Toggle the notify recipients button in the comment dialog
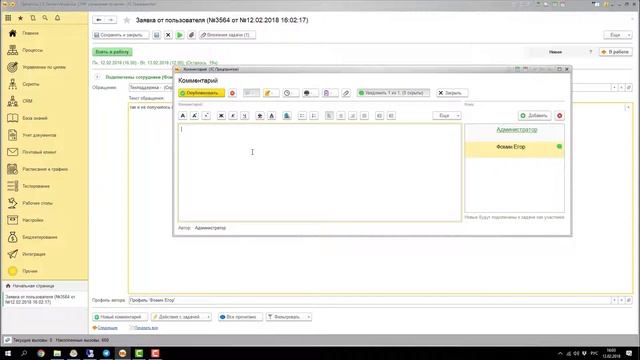 coord(393,93)
